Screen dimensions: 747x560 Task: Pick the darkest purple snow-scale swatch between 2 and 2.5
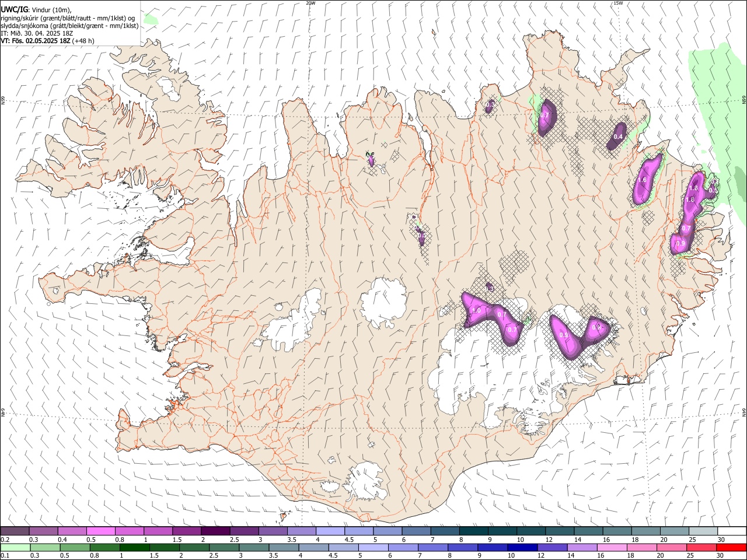click(x=215, y=531)
